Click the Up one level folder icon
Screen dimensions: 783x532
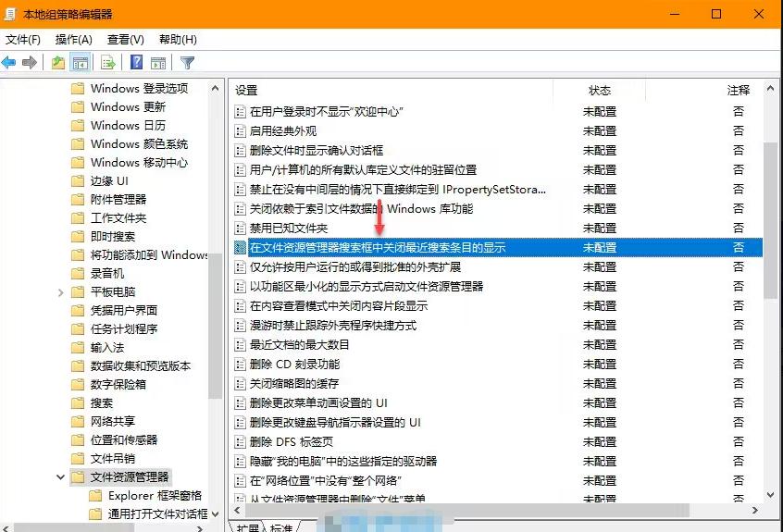tap(58, 62)
